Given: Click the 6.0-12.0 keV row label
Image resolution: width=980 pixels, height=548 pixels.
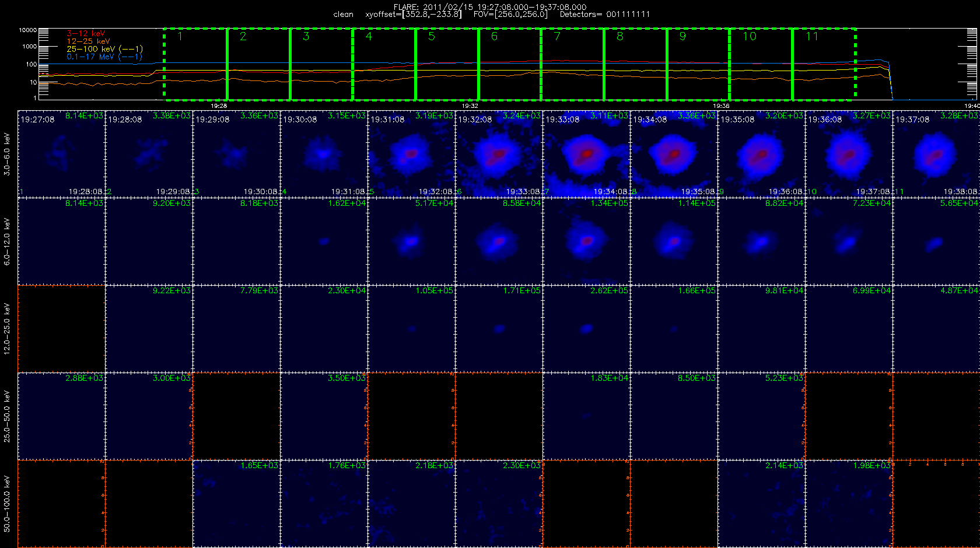Looking at the screenshot, I should [x=7, y=241].
